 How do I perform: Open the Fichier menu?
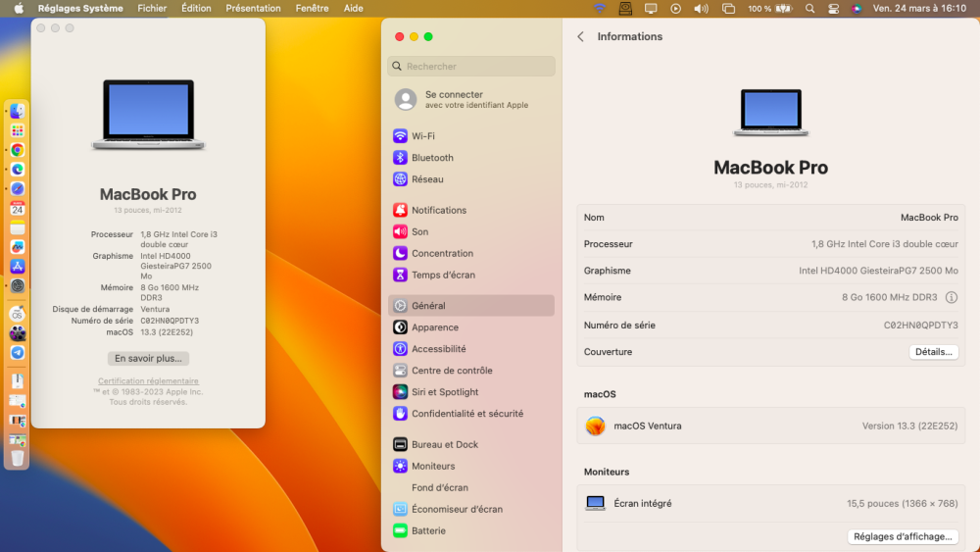(152, 8)
